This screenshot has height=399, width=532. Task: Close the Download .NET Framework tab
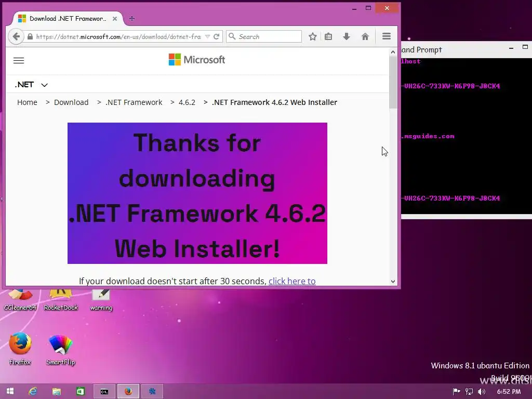[115, 19]
